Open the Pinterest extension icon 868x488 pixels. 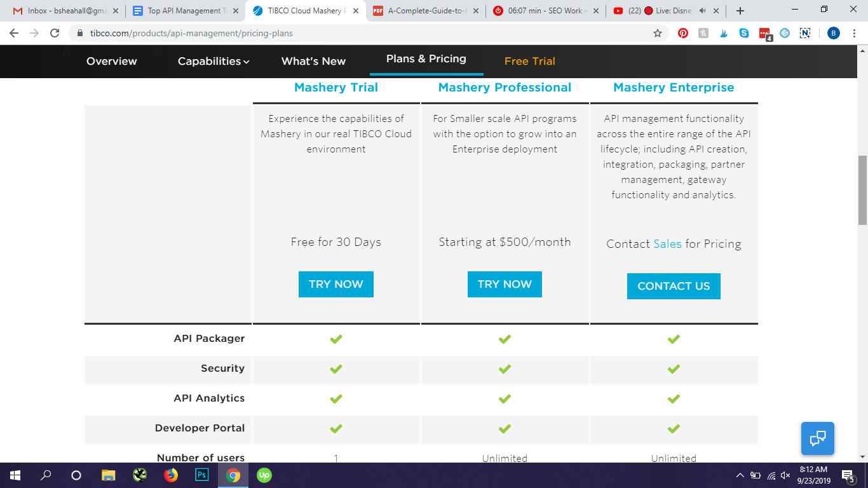click(x=683, y=33)
